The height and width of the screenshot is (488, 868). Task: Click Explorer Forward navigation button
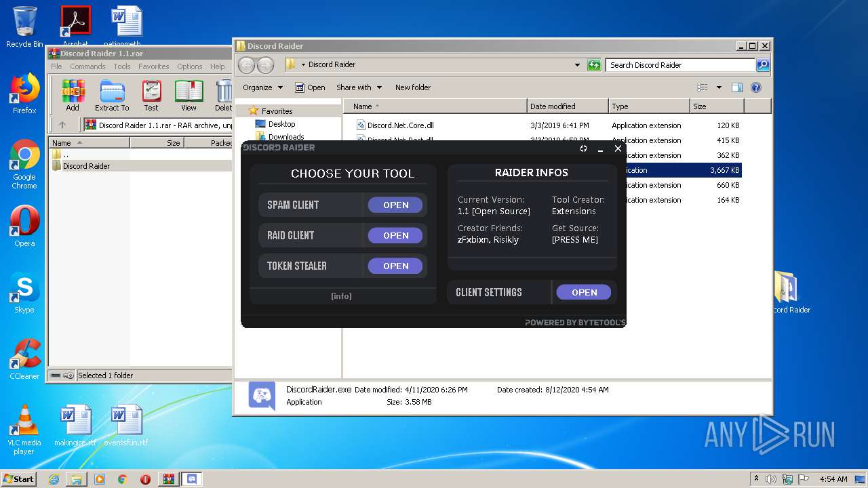(265, 65)
